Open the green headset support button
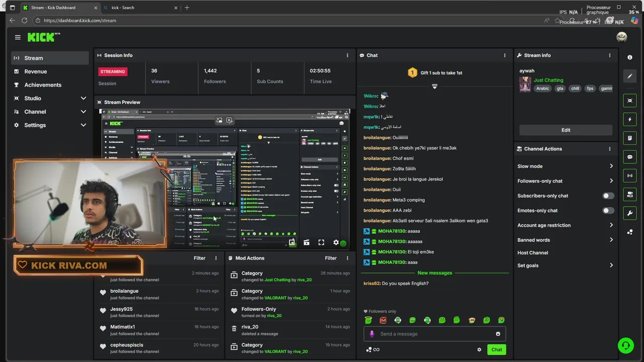644x362 pixels. click(625, 345)
